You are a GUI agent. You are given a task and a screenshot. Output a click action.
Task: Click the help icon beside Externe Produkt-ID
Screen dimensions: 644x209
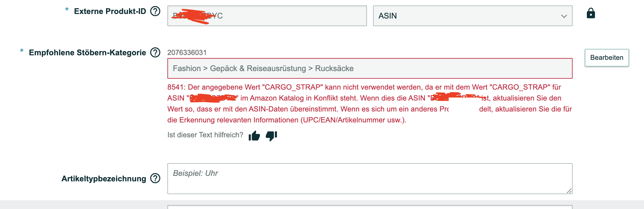(x=155, y=11)
